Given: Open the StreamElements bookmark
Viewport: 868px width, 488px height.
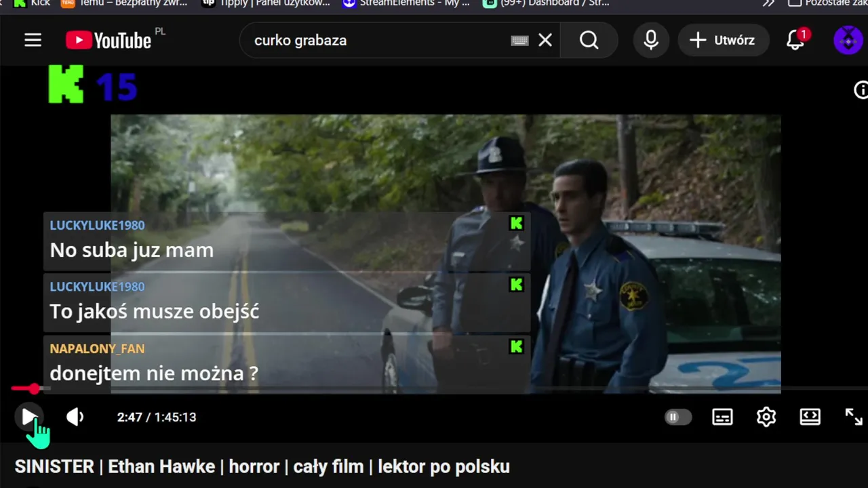Looking at the screenshot, I should pyautogui.click(x=406, y=3).
